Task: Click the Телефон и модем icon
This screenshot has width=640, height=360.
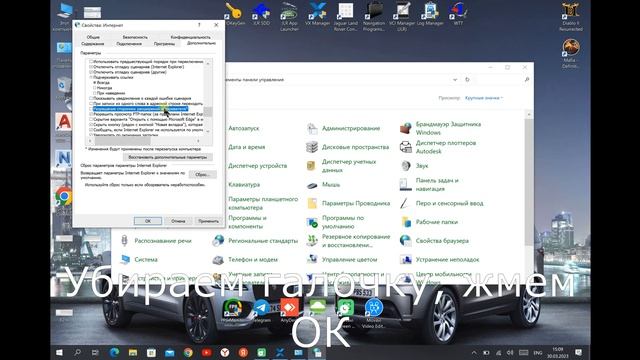Action: point(218,260)
